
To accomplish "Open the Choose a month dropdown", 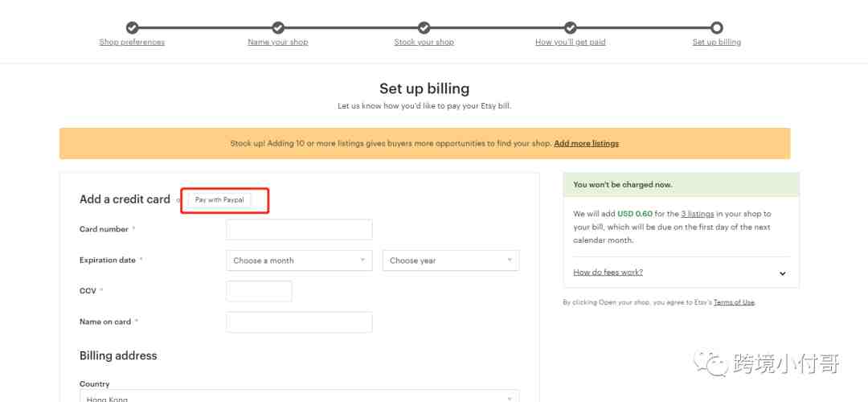I will click(299, 260).
